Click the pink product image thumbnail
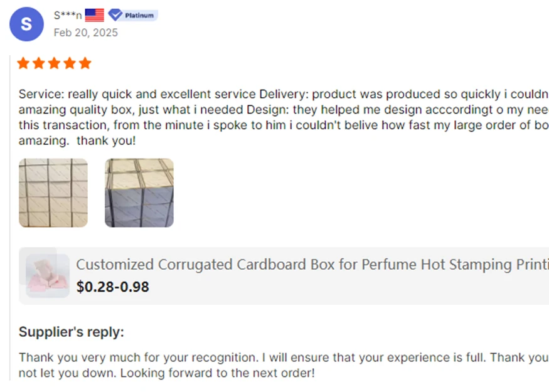The height and width of the screenshot is (392, 549). [48, 275]
